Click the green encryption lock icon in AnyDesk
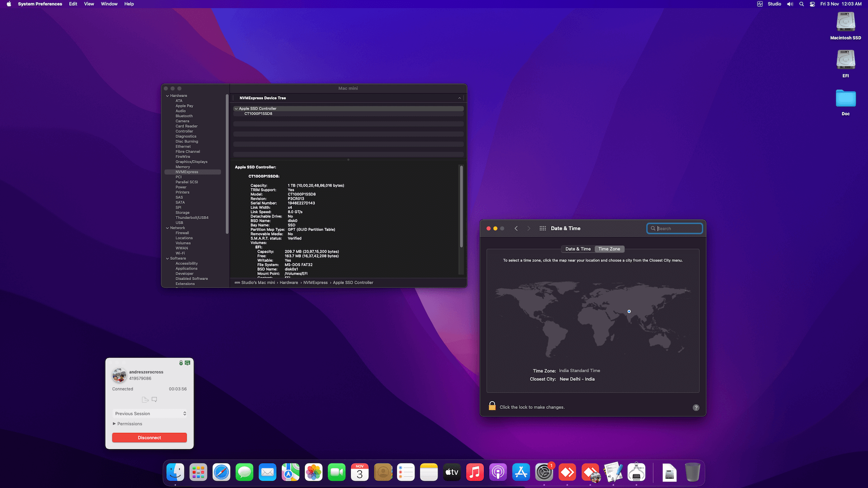The height and width of the screenshot is (488, 868). click(x=181, y=363)
